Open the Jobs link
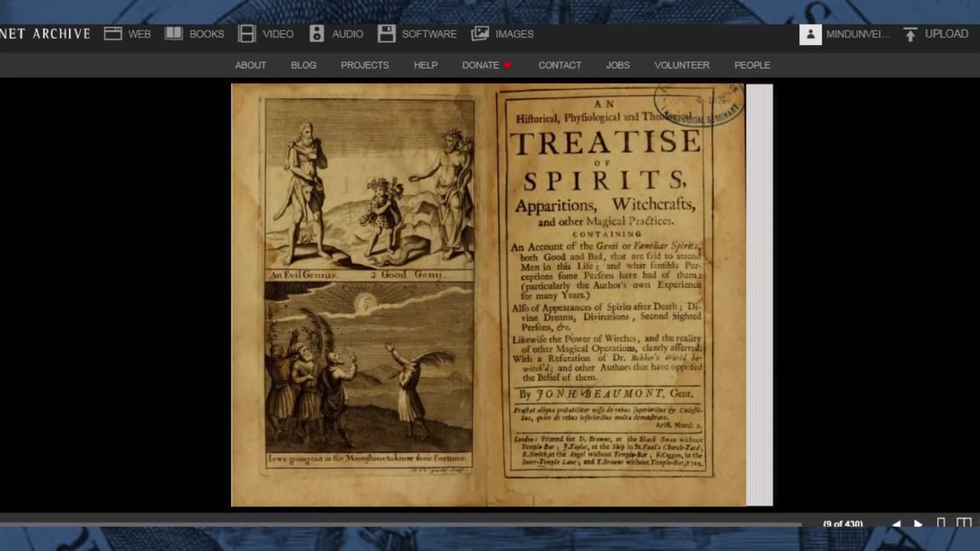Image resolution: width=980 pixels, height=551 pixels. (618, 65)
